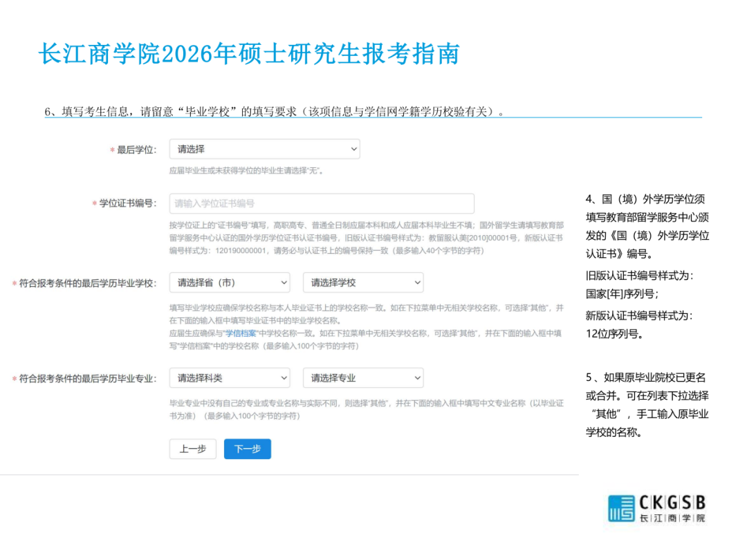Open the 最后学位 dropdown
Screen dimensions: 747x560
point(264,149)
